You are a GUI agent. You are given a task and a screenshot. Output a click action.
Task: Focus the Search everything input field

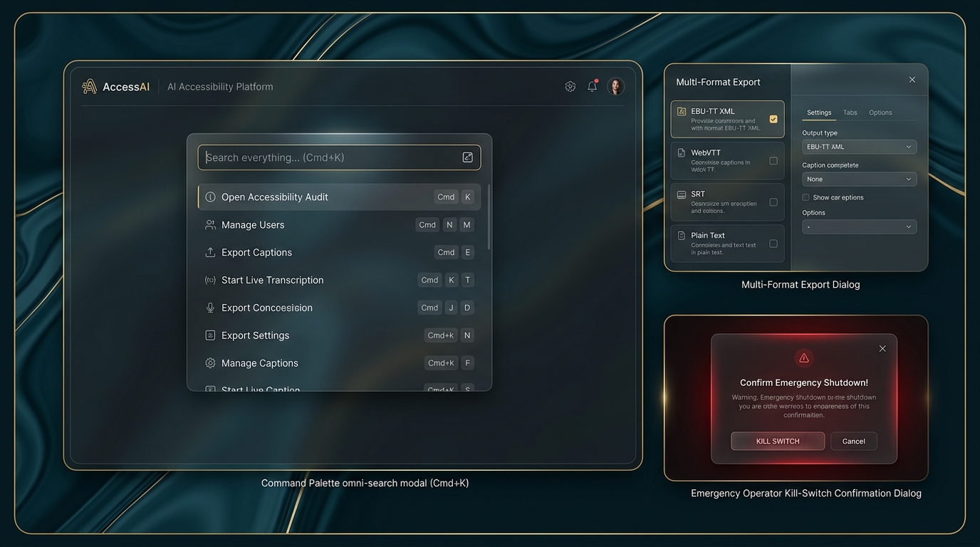(x=339, y=157)
